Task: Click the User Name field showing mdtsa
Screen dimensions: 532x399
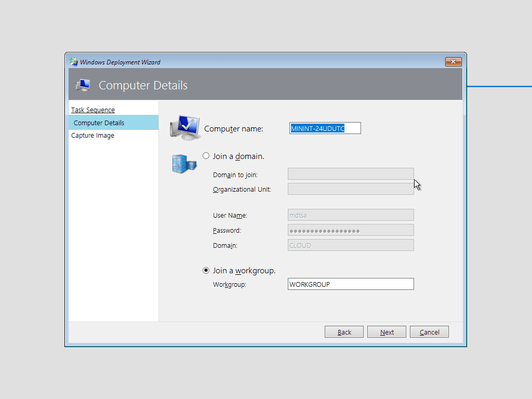Action: coord(351,215)
